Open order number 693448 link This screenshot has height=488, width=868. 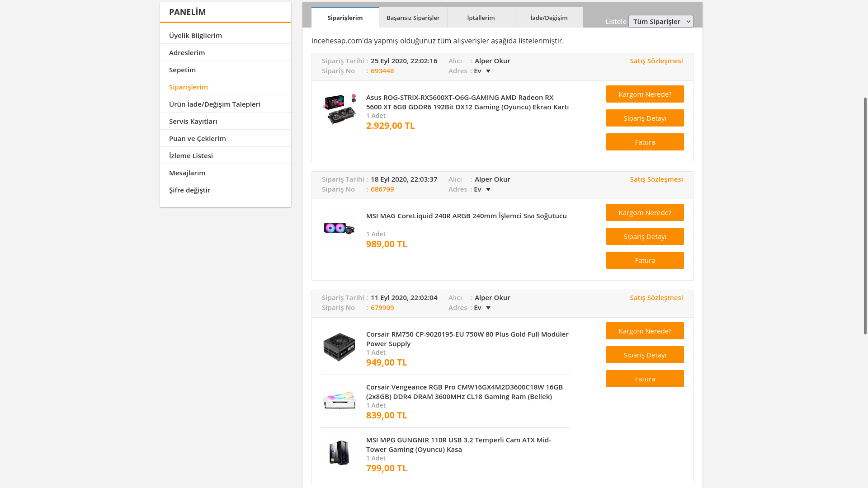point(382,71)
